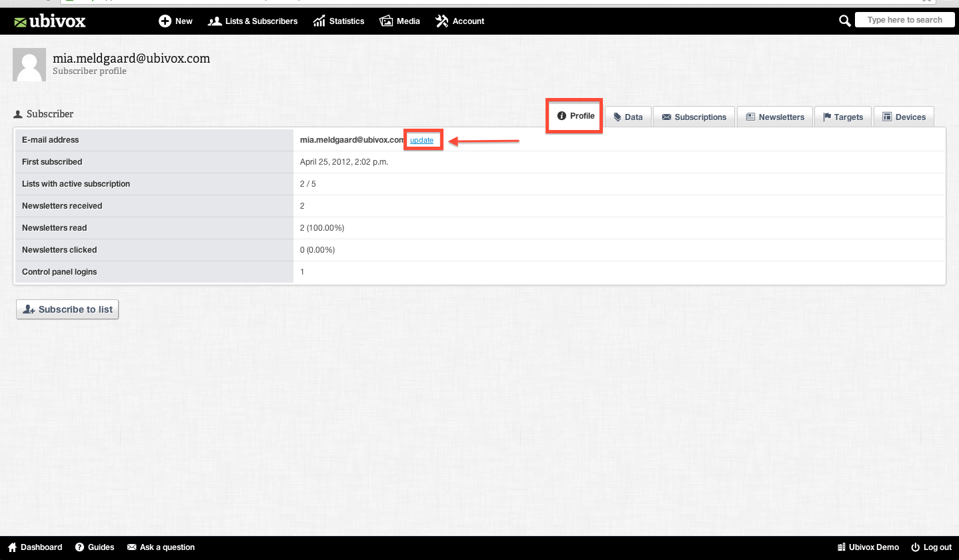The height and width of the screenshot is (560, 959).
Task: Switch to the Subscriptions tab
Action: tap(694, 117)
